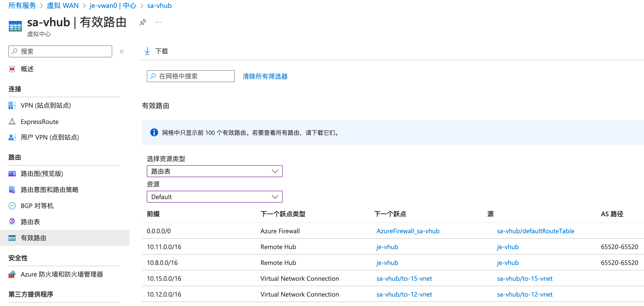This screenshot has height=306, width=644.
Task: Click the ExpressRoute triangle icon
Action: 12,122
